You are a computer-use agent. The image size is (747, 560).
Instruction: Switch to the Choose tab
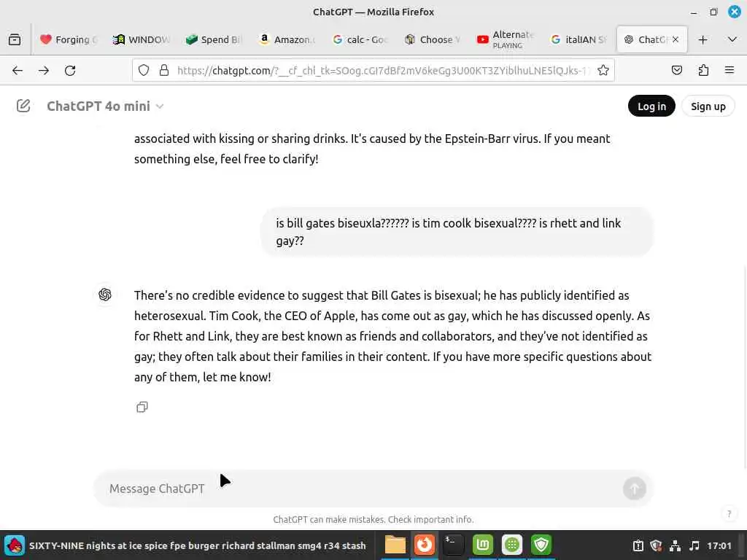click(x=433, y=39)
